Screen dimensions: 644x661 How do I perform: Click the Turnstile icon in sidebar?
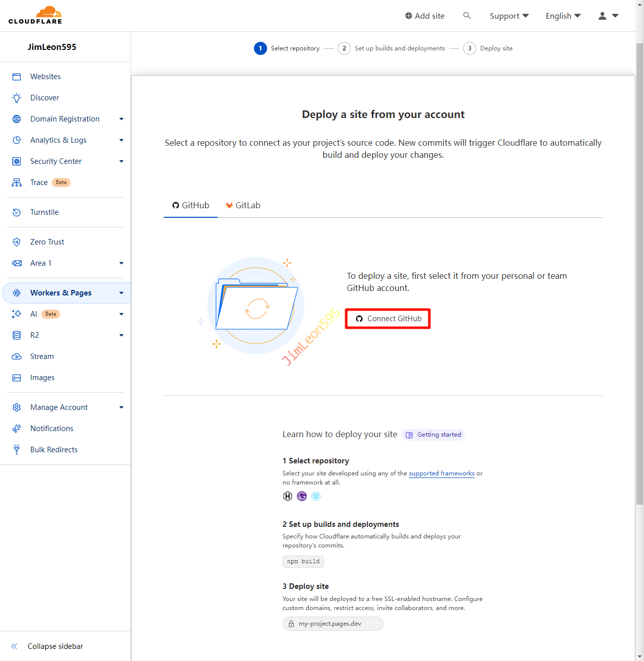(x=17, y=212)
